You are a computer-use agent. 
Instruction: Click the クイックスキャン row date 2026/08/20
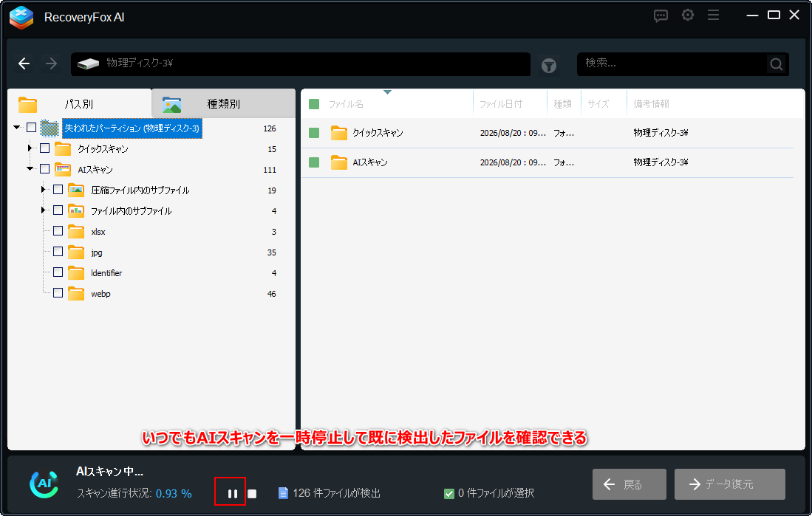[513, 133]
